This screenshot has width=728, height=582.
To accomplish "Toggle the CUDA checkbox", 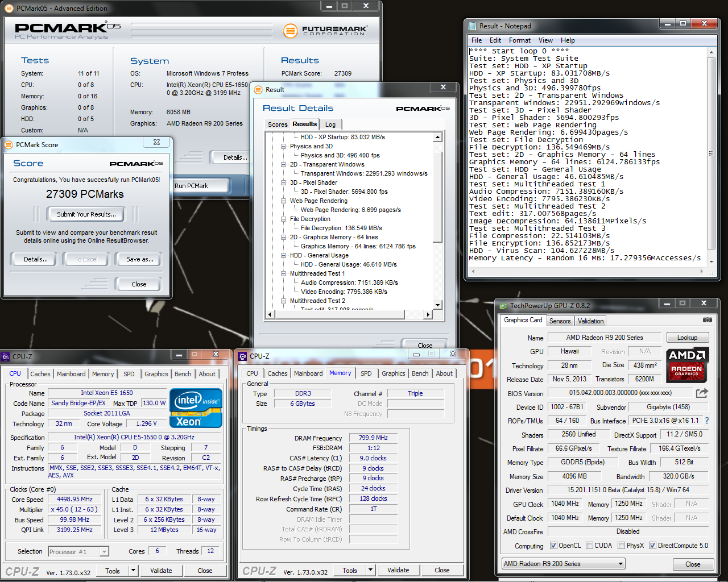I will coord(589,546).
